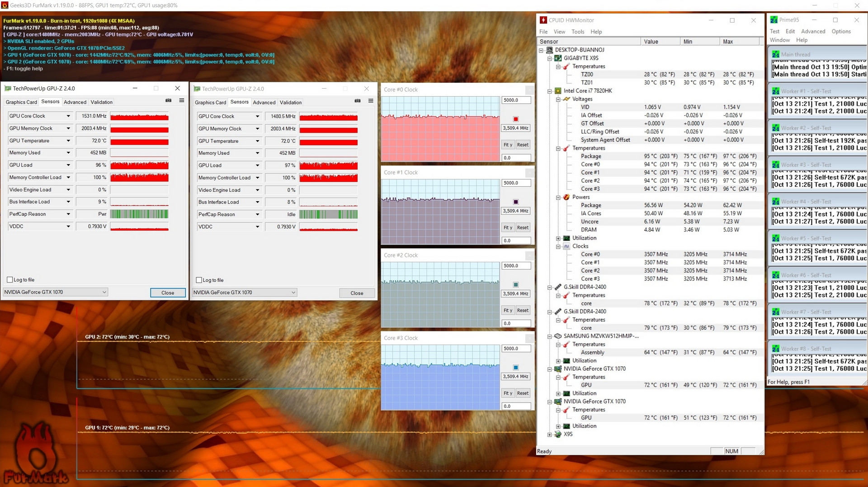Open GPU Core Clock dropdown in left GPU-Z

coord(68,116)
